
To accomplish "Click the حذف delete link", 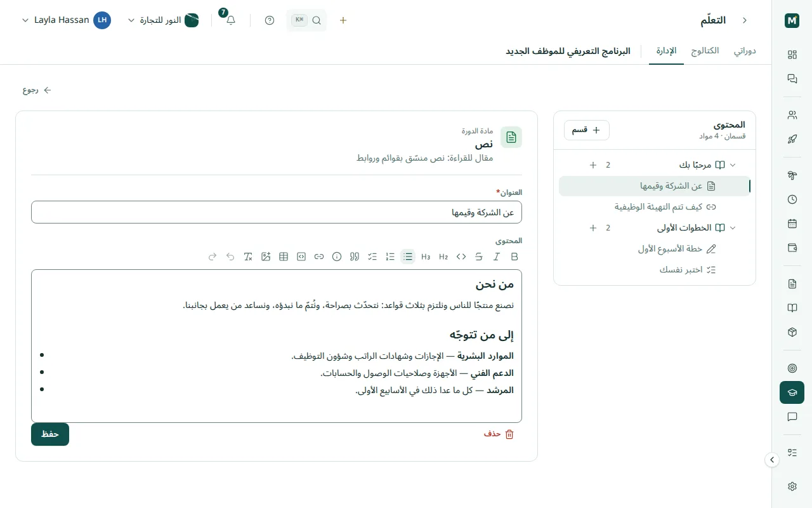I will pyautogui.click(x=499, y=434).
